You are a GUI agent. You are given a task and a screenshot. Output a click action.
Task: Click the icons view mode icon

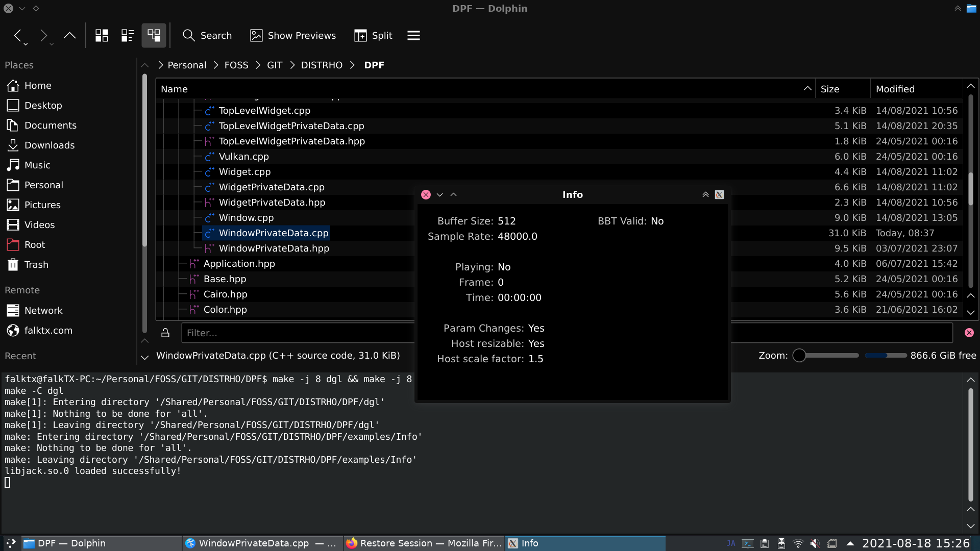(x=101, y=35)
